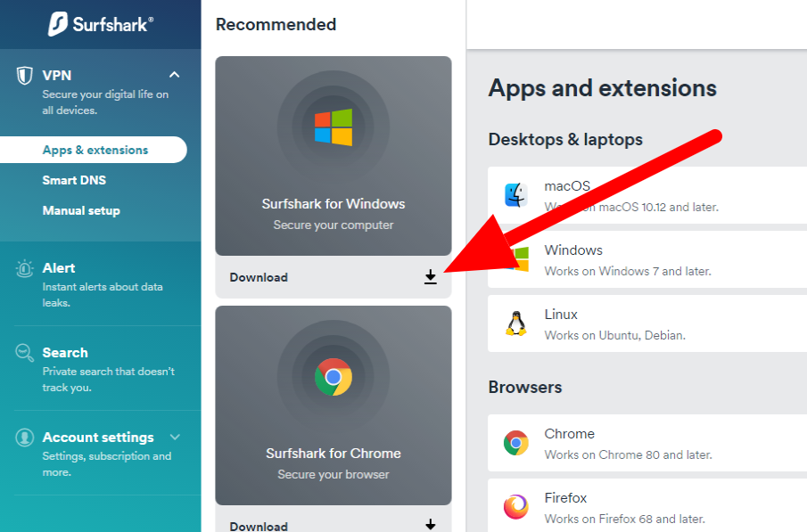
Task: Select the macOS row
Action: 647,195
